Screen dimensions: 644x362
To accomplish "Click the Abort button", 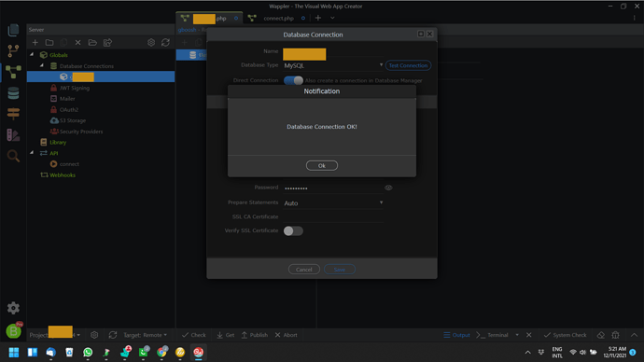I will (x=286, y=335).
